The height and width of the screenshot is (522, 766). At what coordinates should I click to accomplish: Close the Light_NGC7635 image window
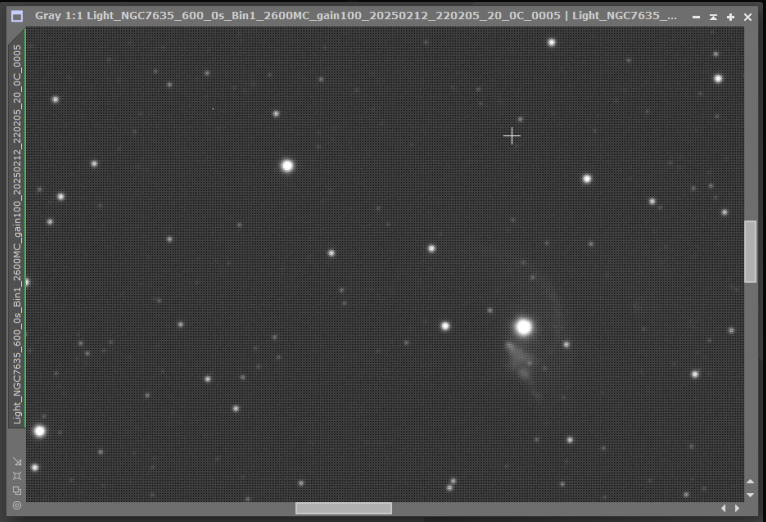pos(747,17)
